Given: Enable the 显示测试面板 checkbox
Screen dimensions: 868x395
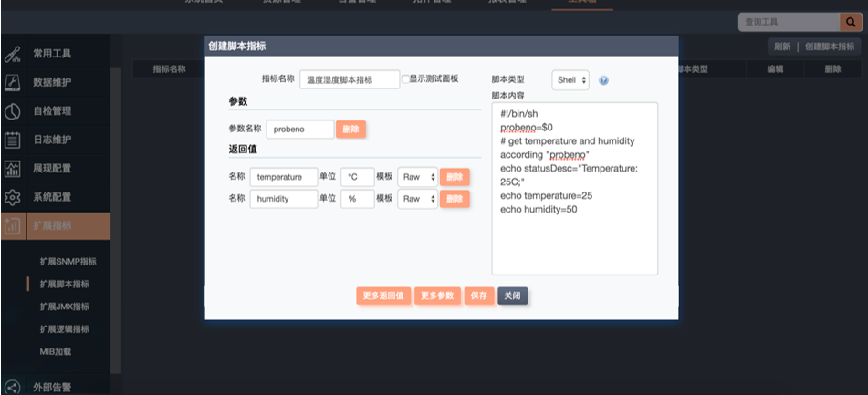Looking at the screenshot, I should [406, 79].
